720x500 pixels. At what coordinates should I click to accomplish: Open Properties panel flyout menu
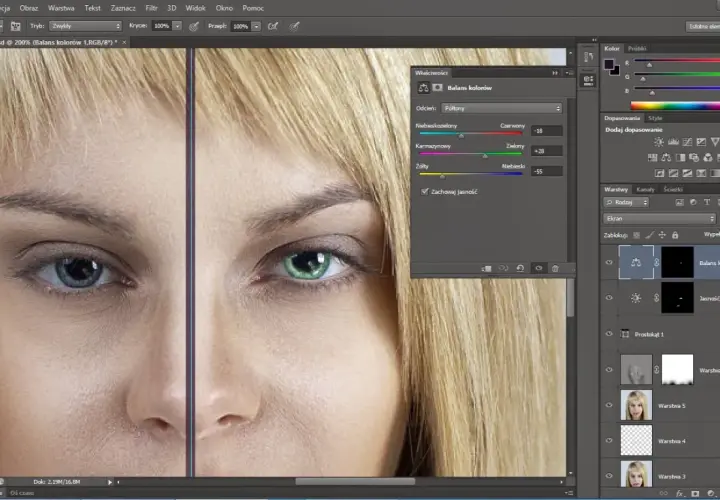pos(569,73)
